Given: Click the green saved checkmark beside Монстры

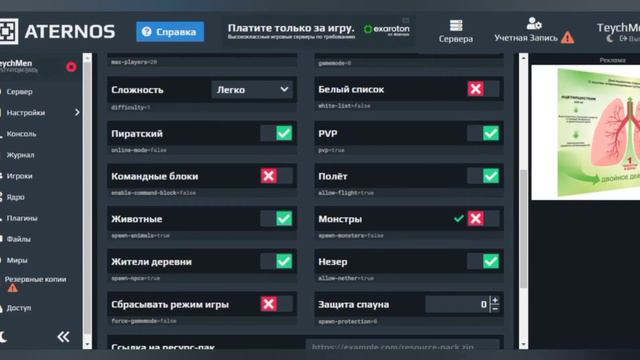Looking at the screenshot, I should (459, 219).
